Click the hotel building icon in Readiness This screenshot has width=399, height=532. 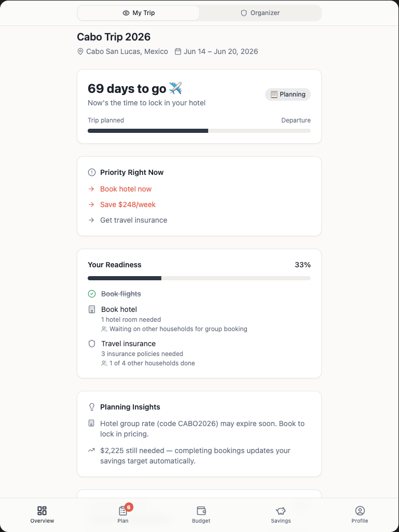(92, 309)
